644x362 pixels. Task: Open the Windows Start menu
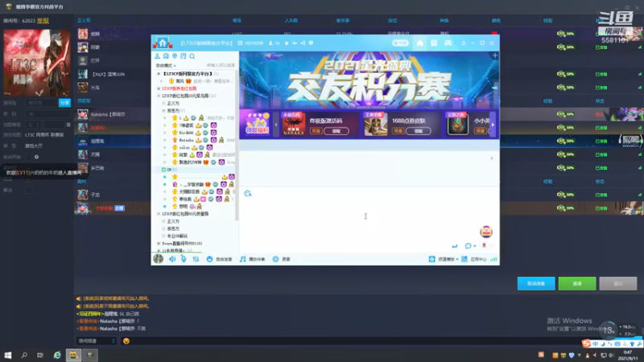pyautogui.click(x=8, y=355)
